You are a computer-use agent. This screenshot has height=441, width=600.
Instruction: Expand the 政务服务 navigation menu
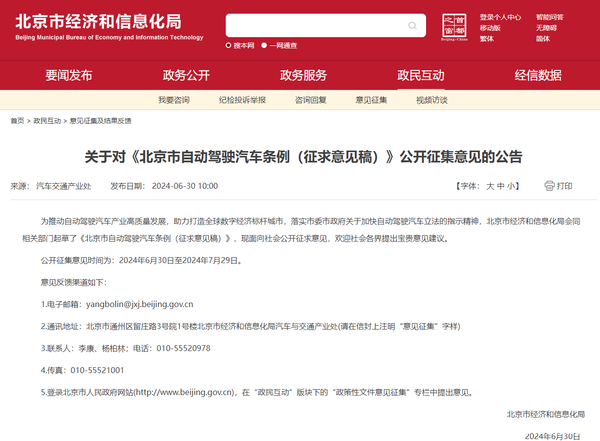click(303, 75)
